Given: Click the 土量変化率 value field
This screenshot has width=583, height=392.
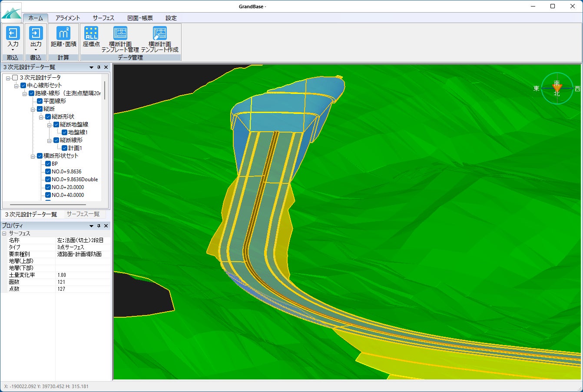Looking at the screenshot, I should coord(83,275).
